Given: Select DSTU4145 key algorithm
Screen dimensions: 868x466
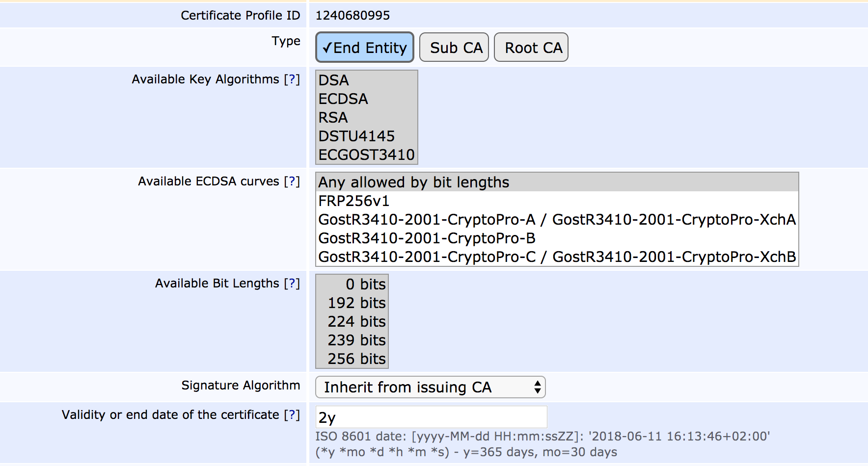Looking at the screenshot, I should 366,136.
